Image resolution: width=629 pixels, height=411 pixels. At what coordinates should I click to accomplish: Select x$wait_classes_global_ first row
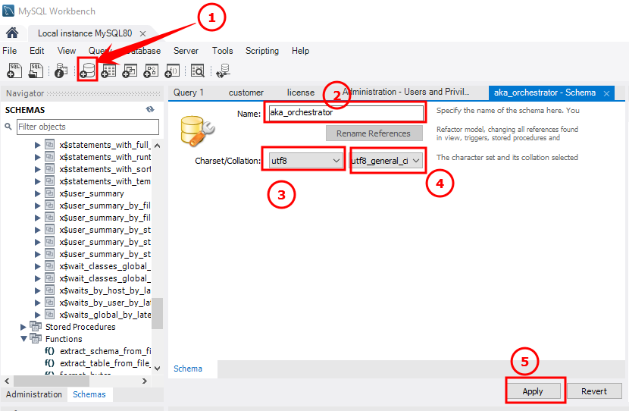[105, 266]
